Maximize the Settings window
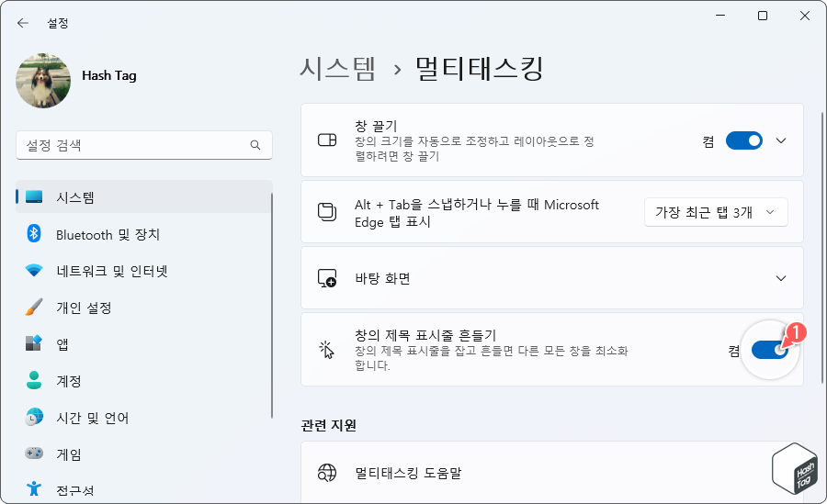Image resolution: width=827 pixels, height=504 pixels. pyautogui.click(x=763, y=16)
